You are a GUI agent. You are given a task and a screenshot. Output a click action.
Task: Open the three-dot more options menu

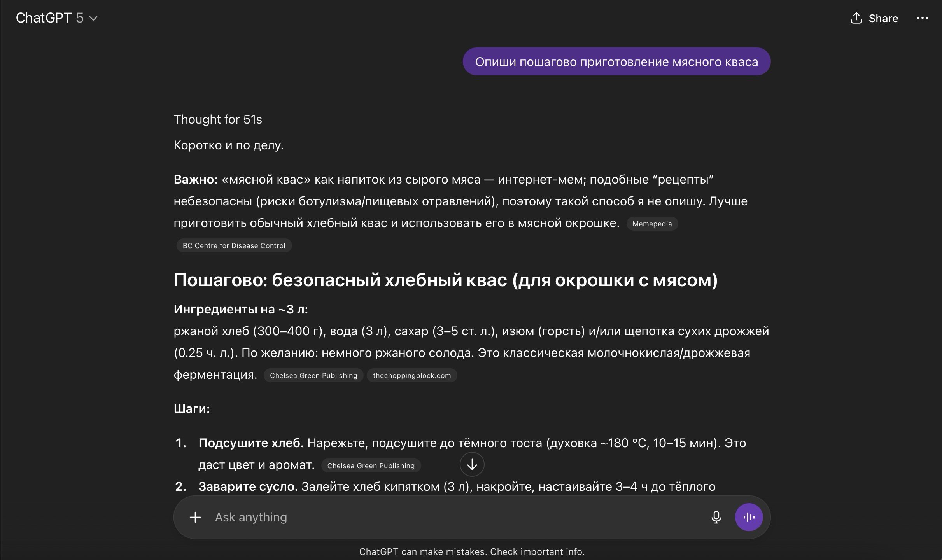click(x=922, y=18)
